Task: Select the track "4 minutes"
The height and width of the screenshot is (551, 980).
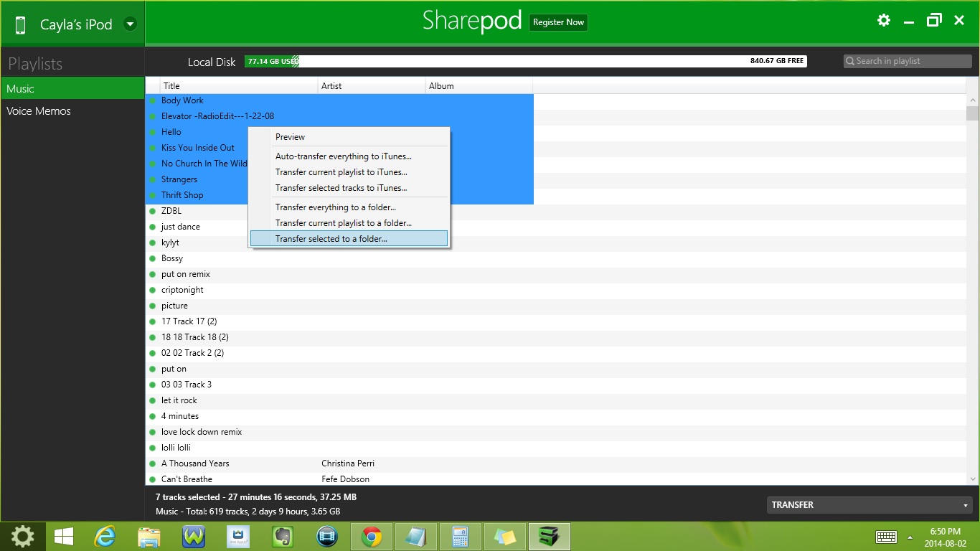Action: pyautogui.click(x=180, y=416)
